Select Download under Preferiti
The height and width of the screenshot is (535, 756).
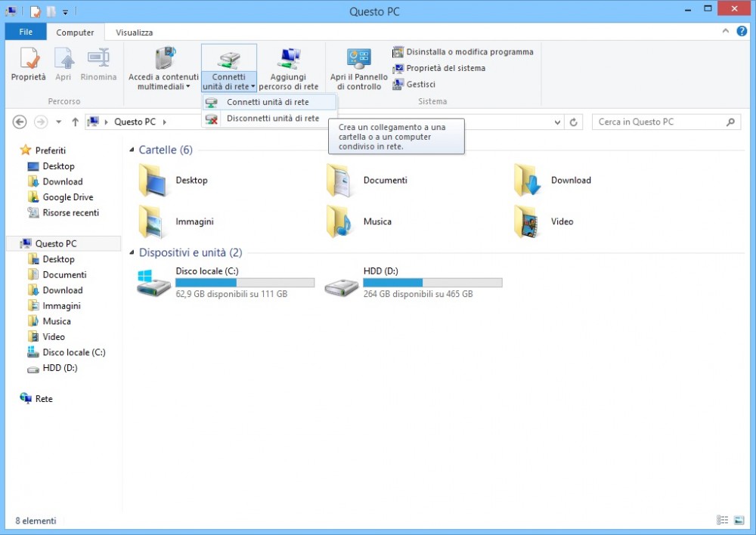pos(55,181)
